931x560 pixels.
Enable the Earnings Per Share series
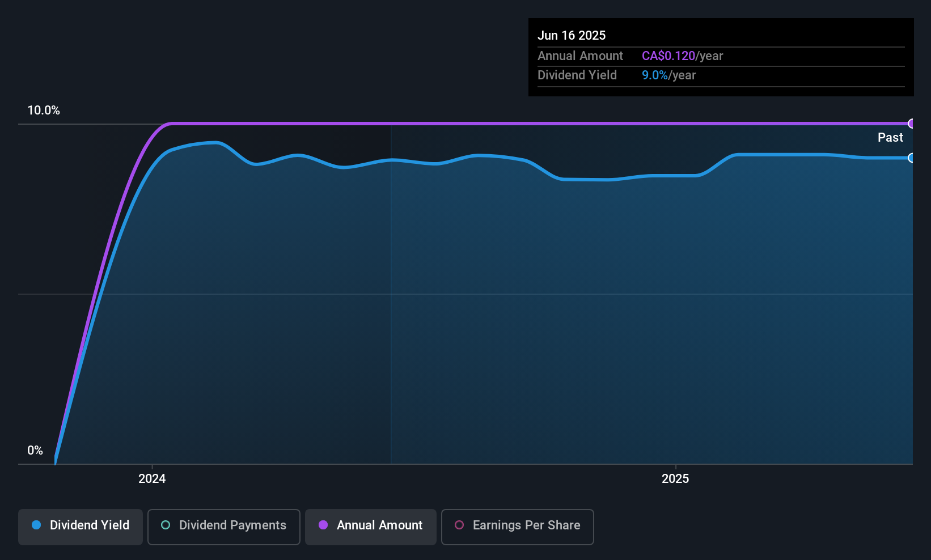point(518,527)
